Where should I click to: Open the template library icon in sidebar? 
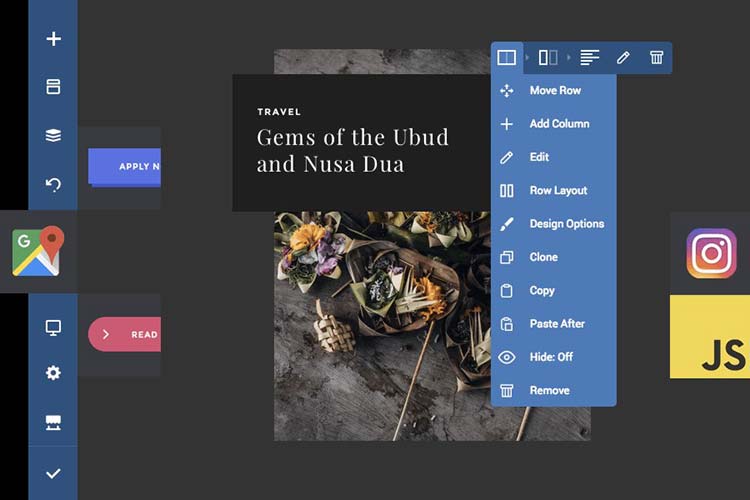(x=54, y=87)
